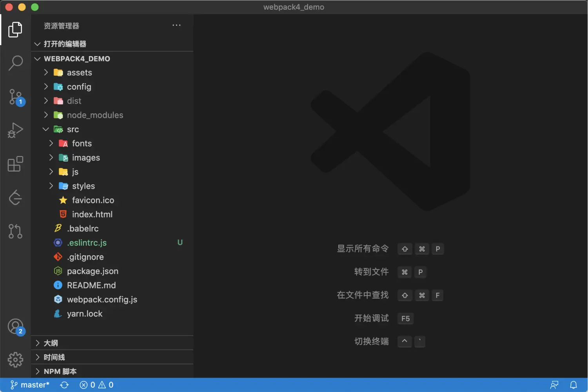Screen dimensions: 588x392
Task: Open the Manage gear icon
Action: [x=15, y=359]
